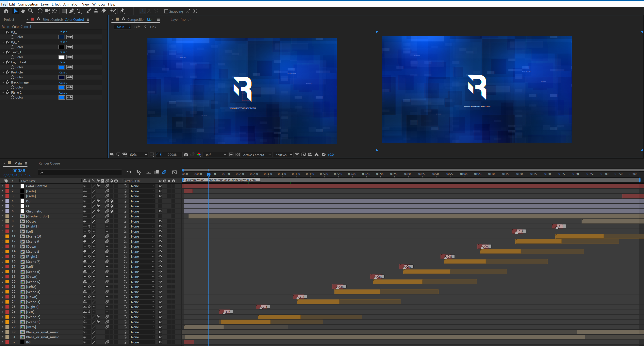Open the Composition menu
The width and height of the screenshot is (644, 346).
(28, 4)
